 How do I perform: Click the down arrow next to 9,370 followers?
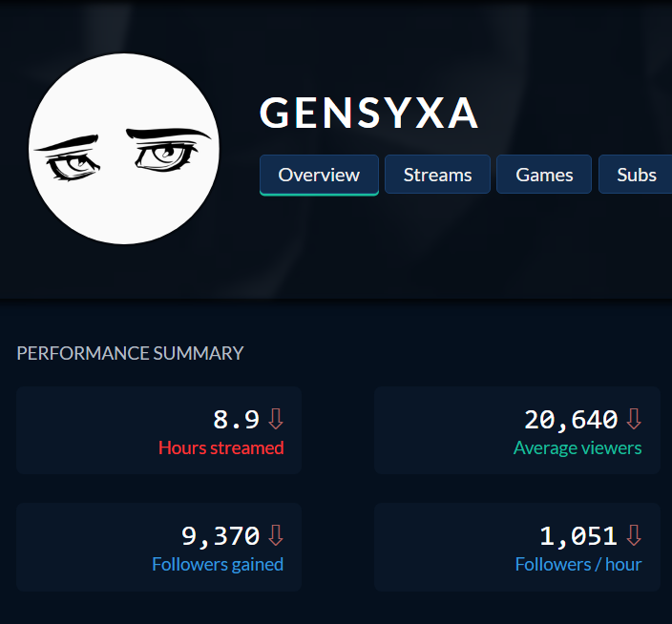[276, 535]
